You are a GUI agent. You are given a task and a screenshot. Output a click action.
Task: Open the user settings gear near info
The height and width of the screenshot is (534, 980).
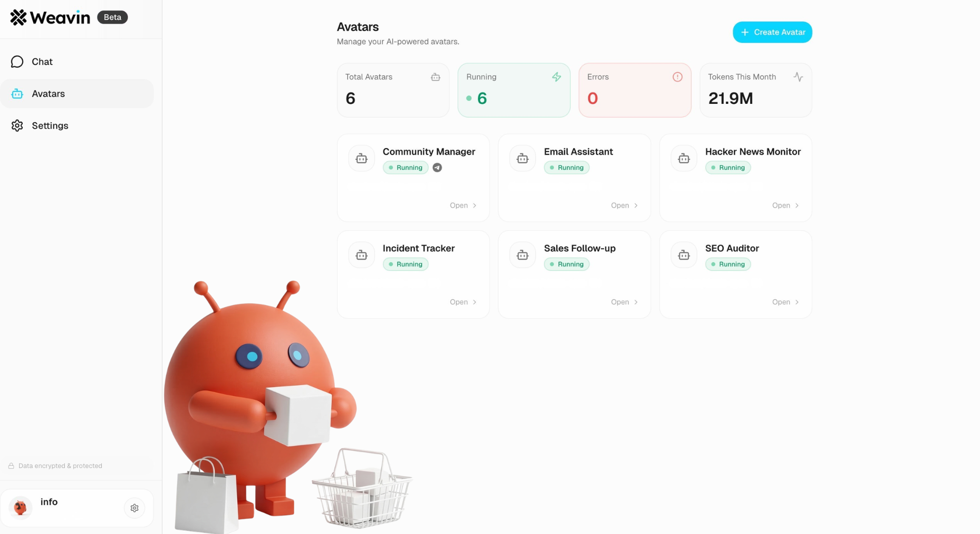click(x=134, y=508)
